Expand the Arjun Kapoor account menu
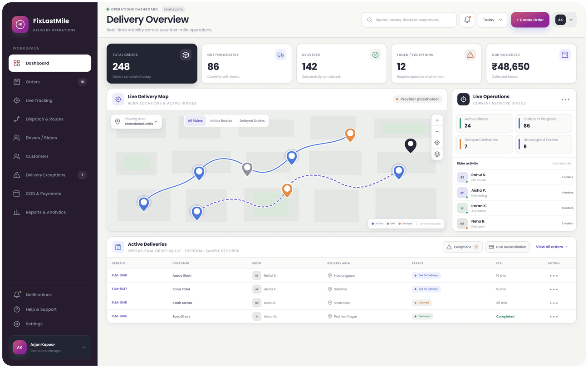 click(x=50, y=348)
